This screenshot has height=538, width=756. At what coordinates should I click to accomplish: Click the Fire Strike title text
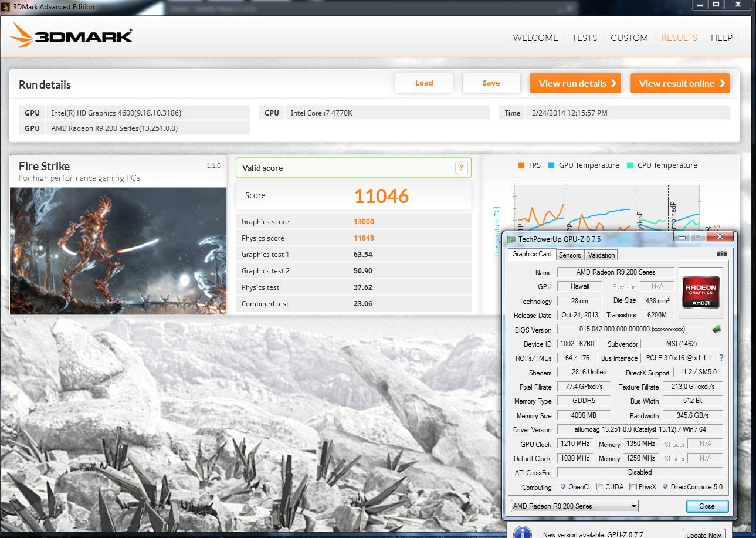tap(44, 166)
